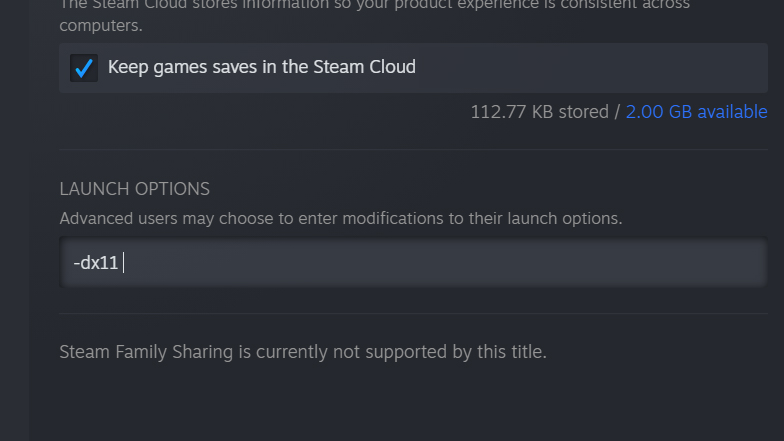Viewport: 784px width, 441px height.
Task: Click the '-dx11' text in launch options
Action: click(96, 262)
